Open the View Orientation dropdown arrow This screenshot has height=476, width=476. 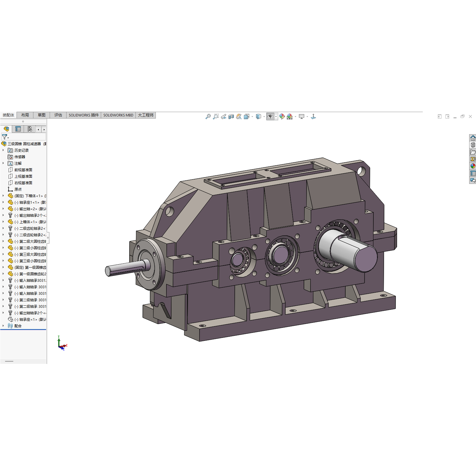click(x=252, y=116)
